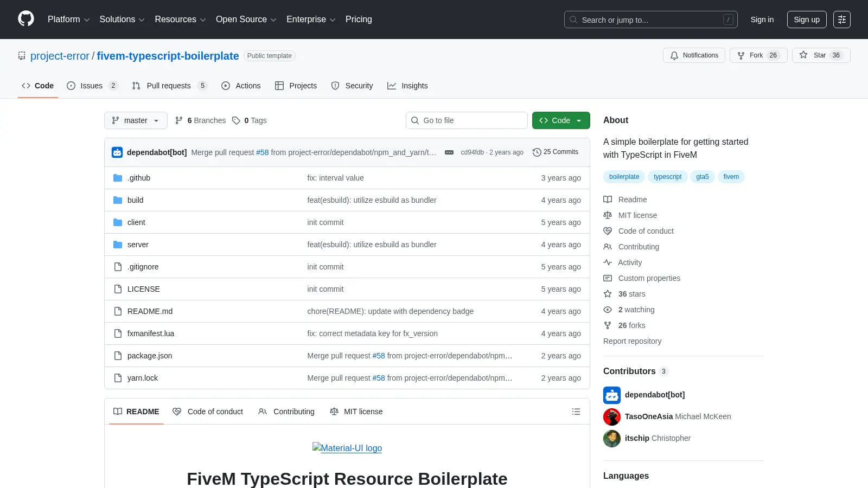Open README outline list icon
This screenshot has width=868, height=488.
point(576,412)
